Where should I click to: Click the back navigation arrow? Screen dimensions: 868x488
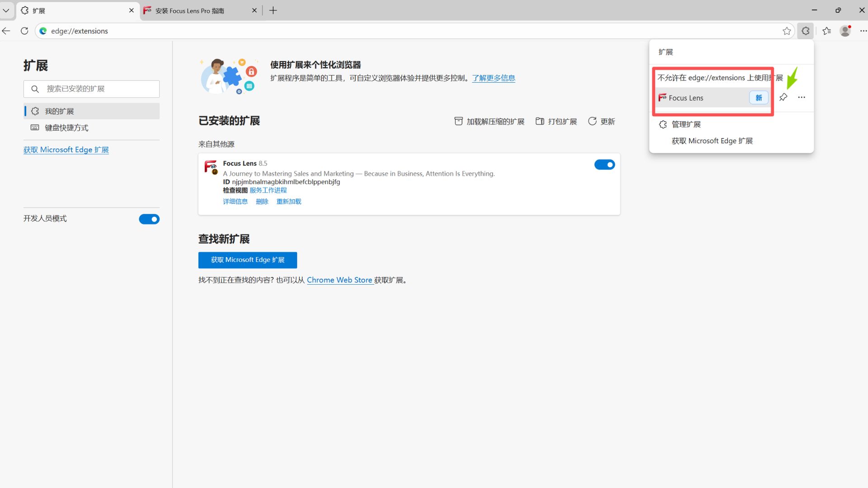(x=6, y=31)
